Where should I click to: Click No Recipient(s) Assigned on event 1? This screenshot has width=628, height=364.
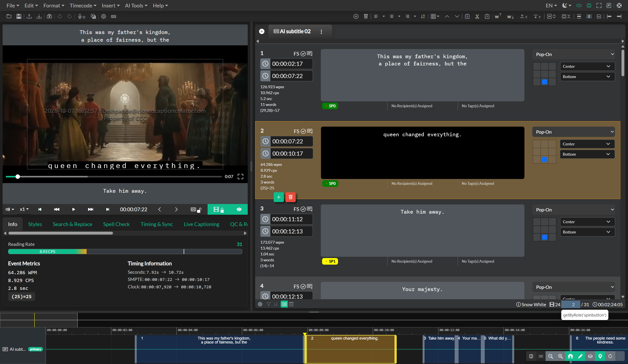[x=412, y=106]
